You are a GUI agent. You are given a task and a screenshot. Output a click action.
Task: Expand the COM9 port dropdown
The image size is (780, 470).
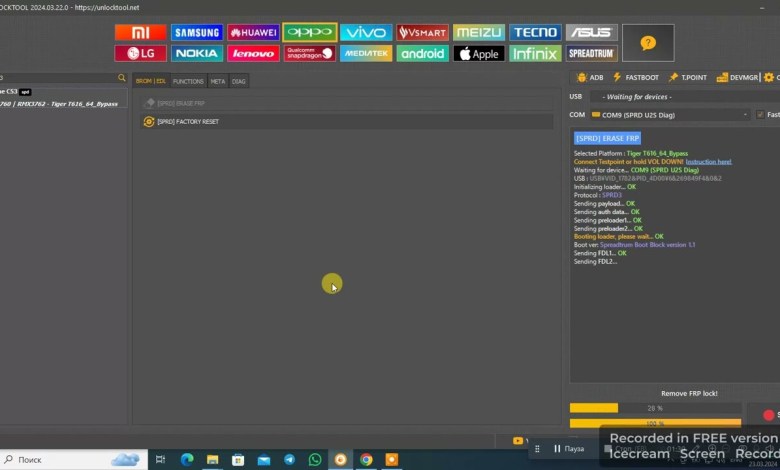click(745, 115)
